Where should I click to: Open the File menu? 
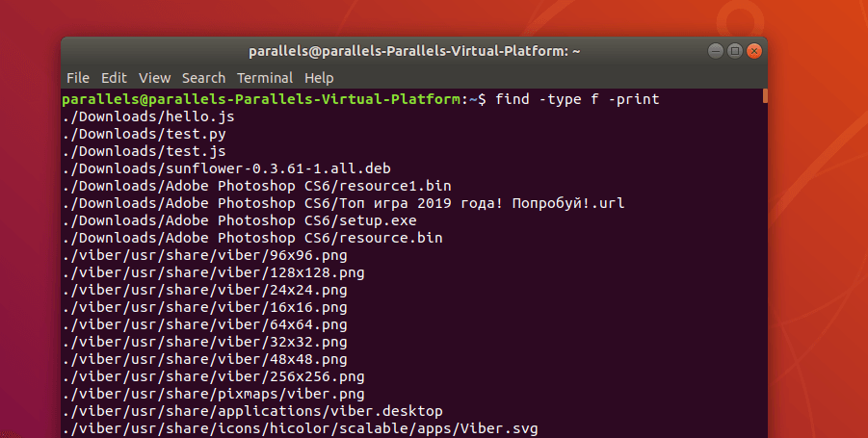(x=77, y=78)
